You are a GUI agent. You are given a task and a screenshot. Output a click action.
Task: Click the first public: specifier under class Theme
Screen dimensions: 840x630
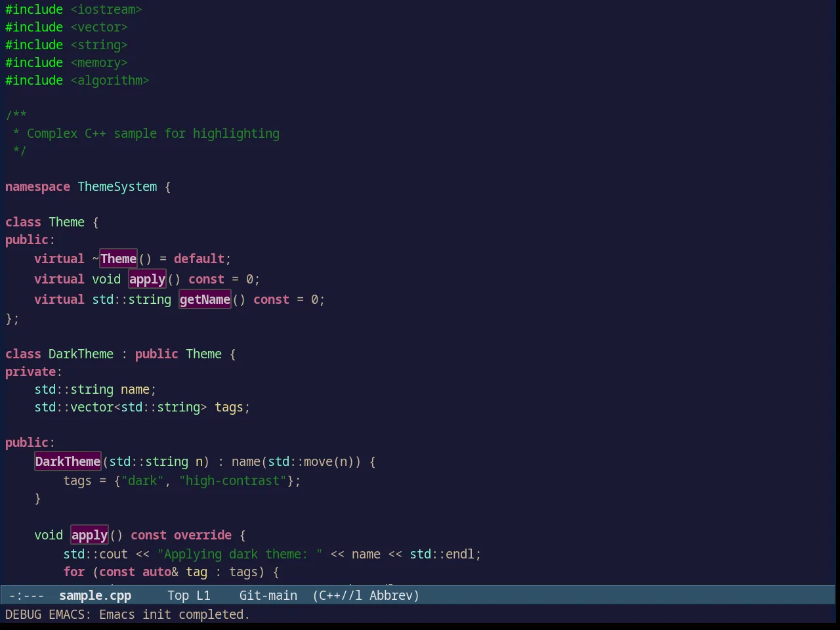tap(30, 240)
